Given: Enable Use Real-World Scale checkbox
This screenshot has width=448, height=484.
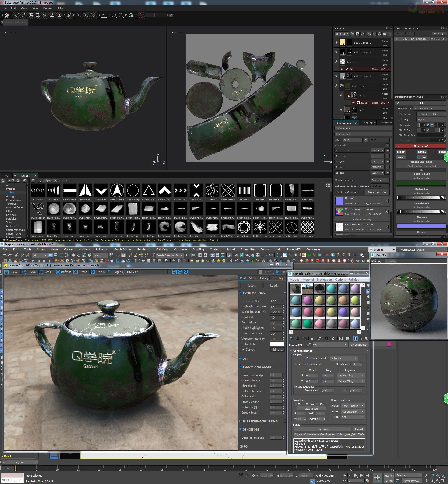Looking at the screenshot, I should click(x=296, y=365).
